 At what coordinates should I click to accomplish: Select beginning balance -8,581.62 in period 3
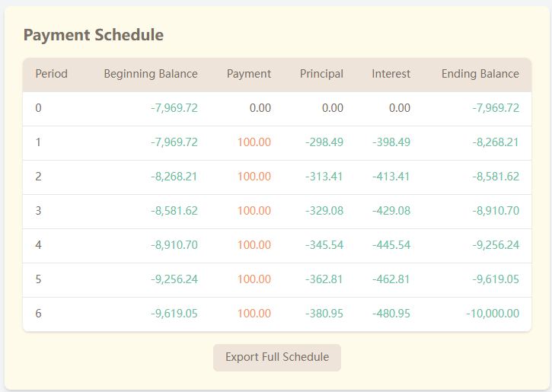coord(174,211)
